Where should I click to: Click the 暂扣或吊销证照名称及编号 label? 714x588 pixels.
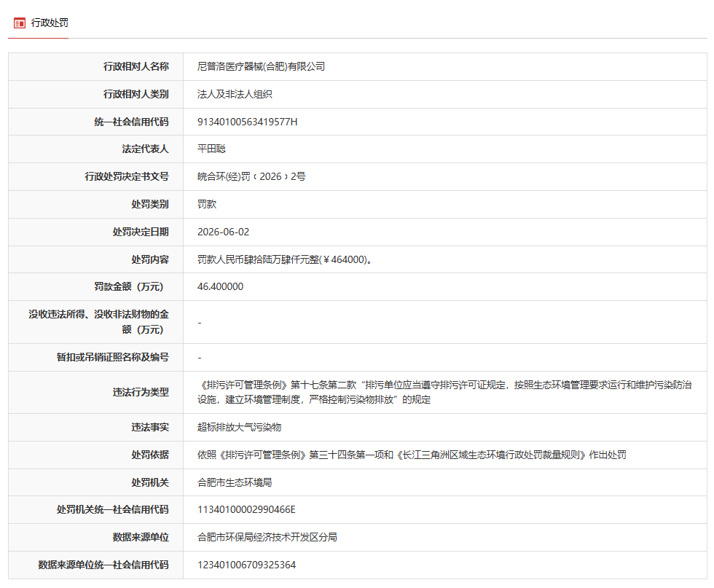(112, 357)
